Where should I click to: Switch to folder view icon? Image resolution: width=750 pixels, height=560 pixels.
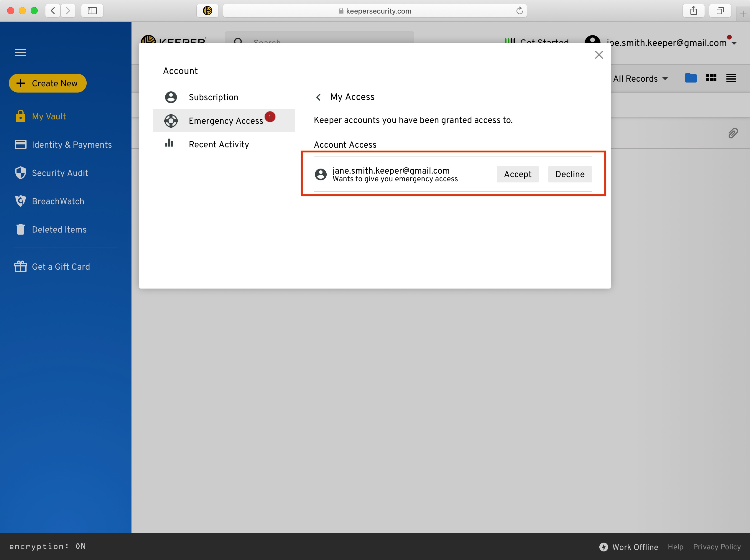coord(691,78)
